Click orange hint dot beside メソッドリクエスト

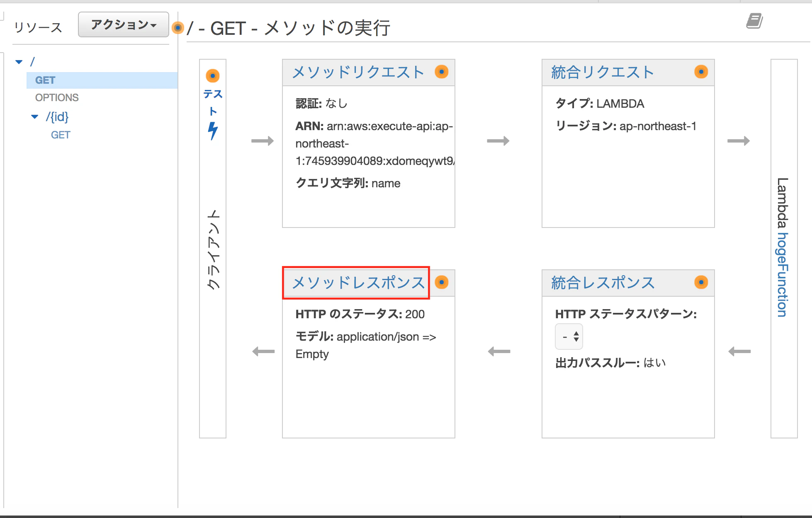coord(442,72)
